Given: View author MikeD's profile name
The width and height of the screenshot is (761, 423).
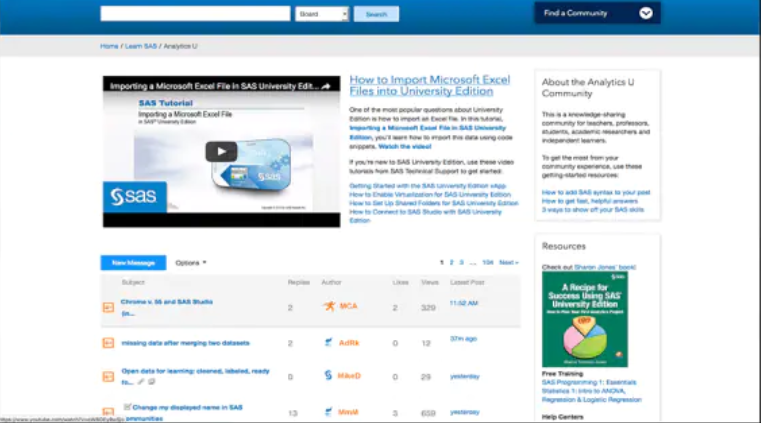Looking at the screenshot, I should pyautogui.click(x=349, y=375).
